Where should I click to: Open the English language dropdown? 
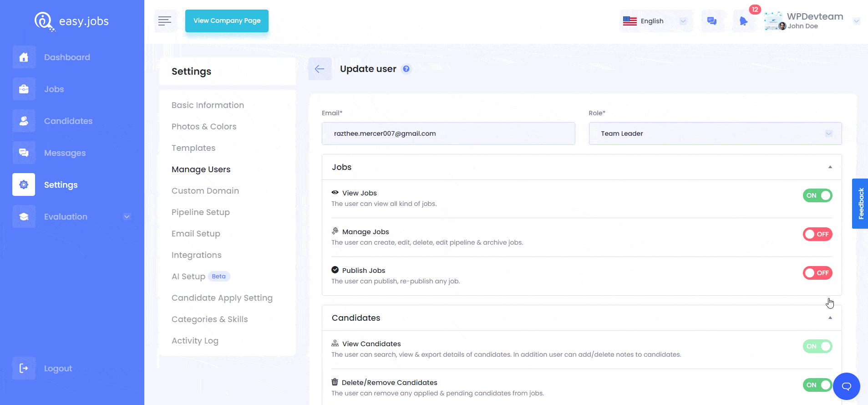pyautogui.click(x=656, y=21)
